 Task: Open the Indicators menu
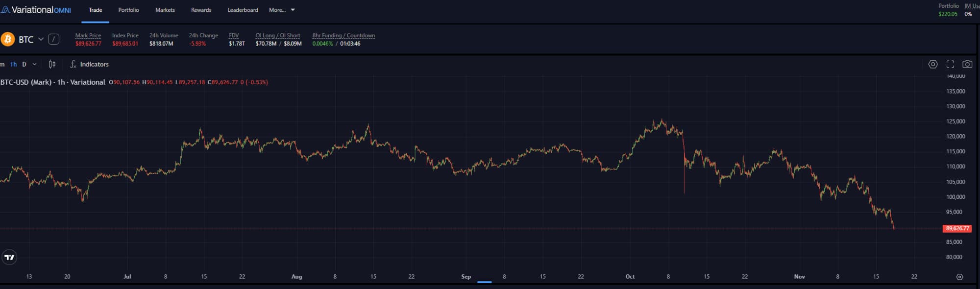click(89, 64)
